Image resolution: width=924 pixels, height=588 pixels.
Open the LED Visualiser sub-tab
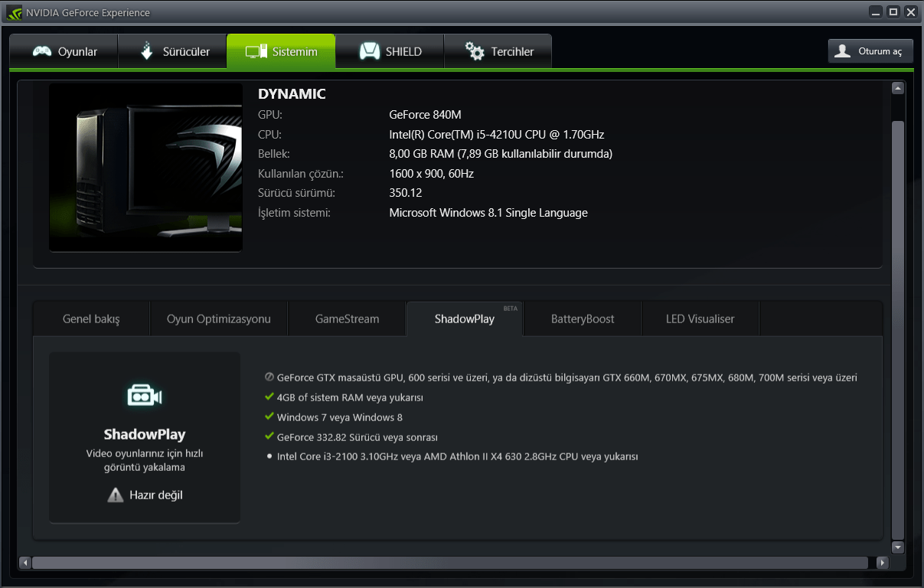(x=700, y=318)
